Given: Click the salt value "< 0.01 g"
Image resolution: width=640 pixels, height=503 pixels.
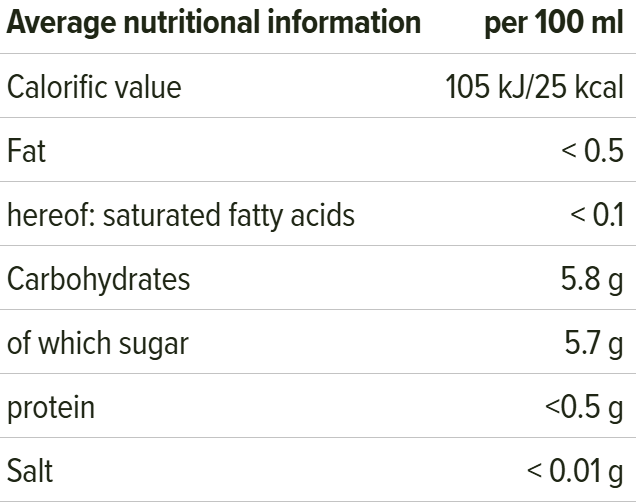Looking at the screenshot, I should coord(575,471).
